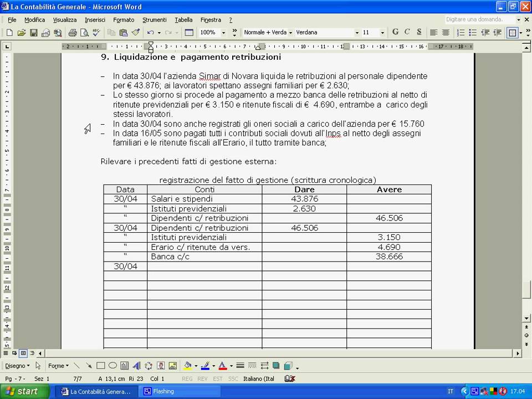This screenshot has height=399, width=532.
Task: Choose line style in Drawing toolbar
Action: click(x=240, y=366)
